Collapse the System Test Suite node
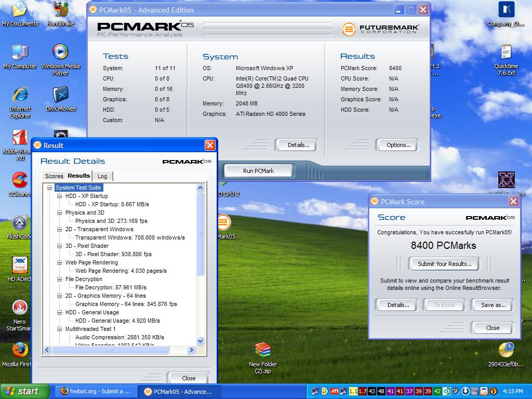The width and height of the screenshot is (532, 399). click(50, 188)
